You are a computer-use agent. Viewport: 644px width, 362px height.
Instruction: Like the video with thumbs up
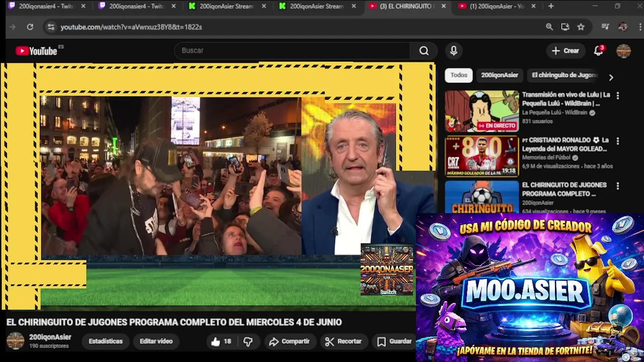point(220,341)
